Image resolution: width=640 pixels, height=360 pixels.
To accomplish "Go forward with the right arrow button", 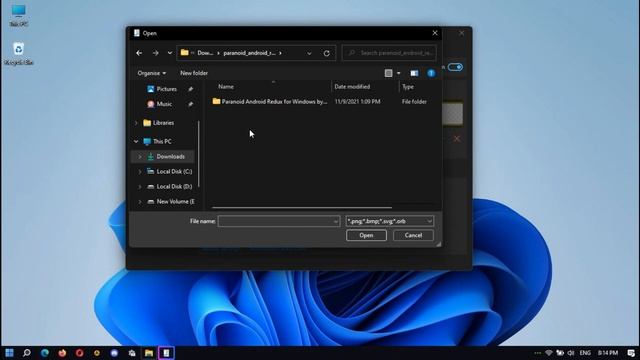I will pyautogui.click(x=156, y=53).
